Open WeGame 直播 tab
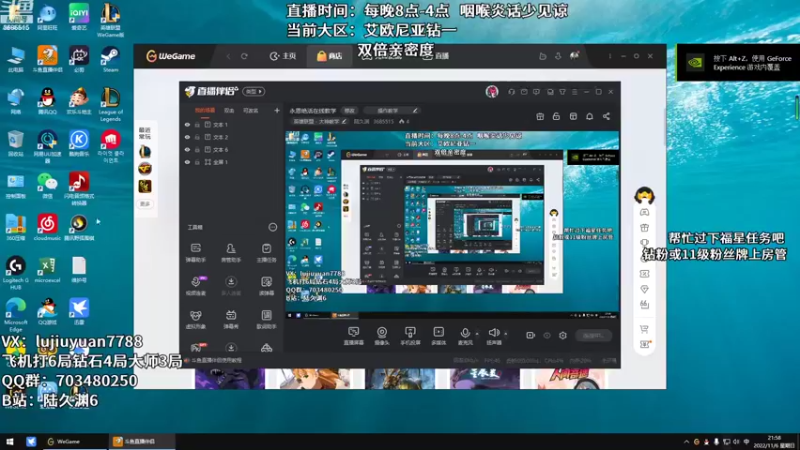 (436, 56)
